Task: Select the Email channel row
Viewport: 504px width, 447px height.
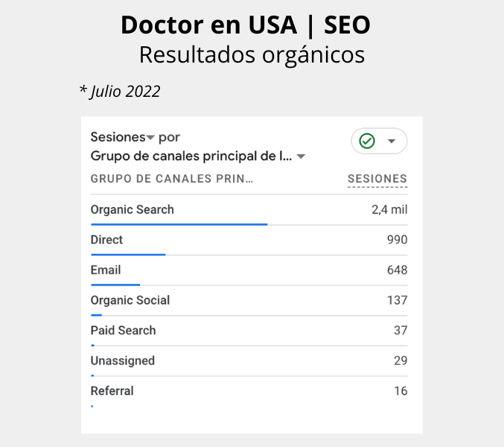Action: (249, 270)
